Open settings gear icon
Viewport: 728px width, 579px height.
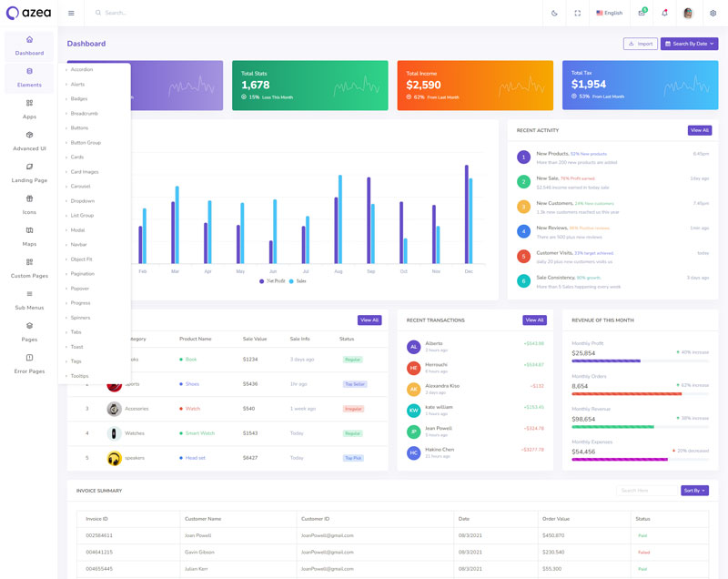coord(713,14)
